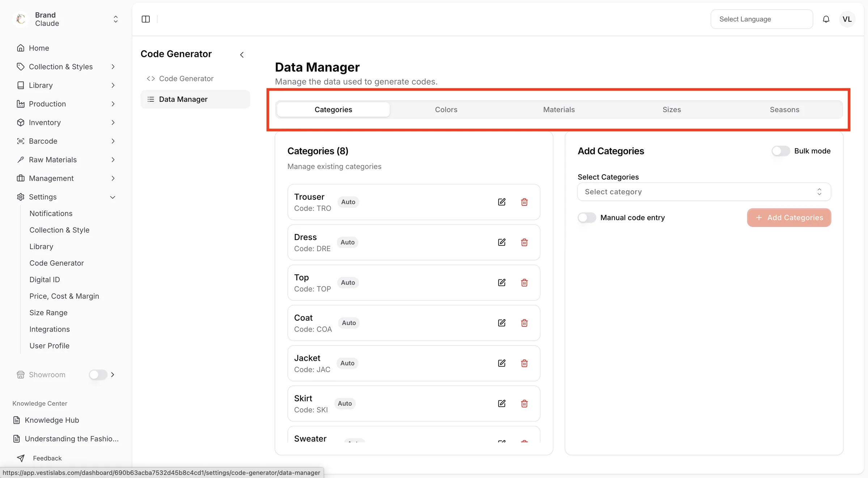The image size is (868, 478).
Task: Expand the Production menu in sidebar
Action: coord(66,104)
